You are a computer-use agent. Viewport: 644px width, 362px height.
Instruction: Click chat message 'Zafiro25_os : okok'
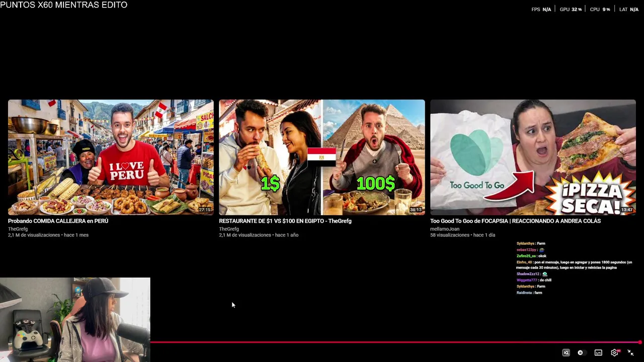[531, 256]
